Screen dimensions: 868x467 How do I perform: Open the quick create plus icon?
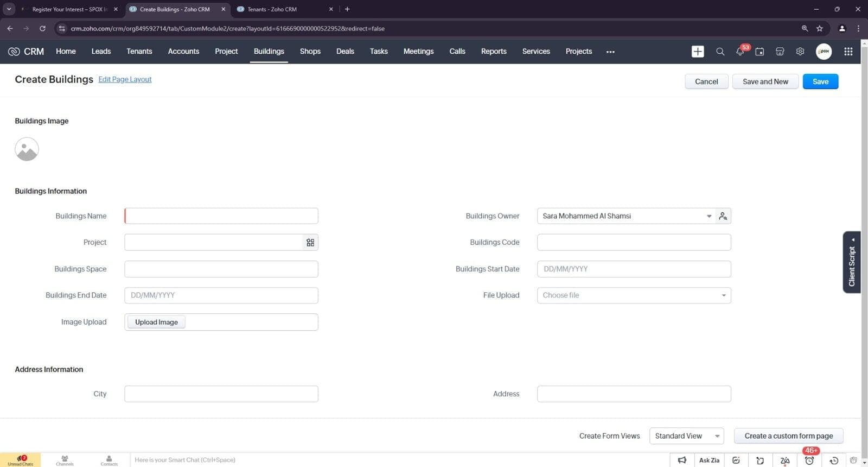pyautogui.click(x=698, y=52)
